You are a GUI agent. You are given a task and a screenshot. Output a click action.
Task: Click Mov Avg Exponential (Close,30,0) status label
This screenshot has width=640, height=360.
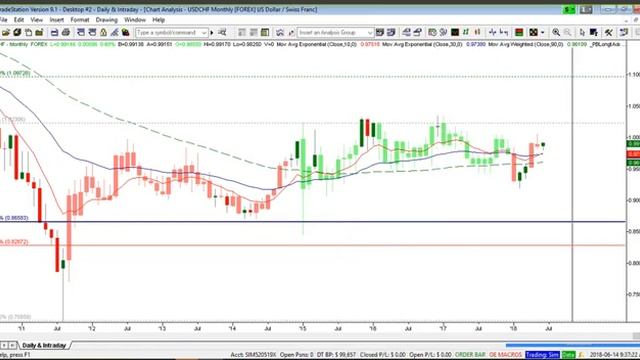click(422, 44)
